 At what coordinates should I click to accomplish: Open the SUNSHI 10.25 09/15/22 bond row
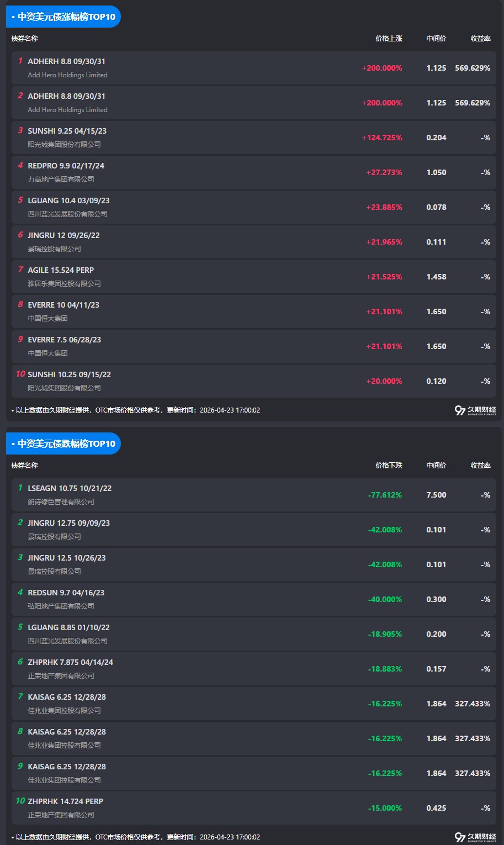[x=70, y=375]
